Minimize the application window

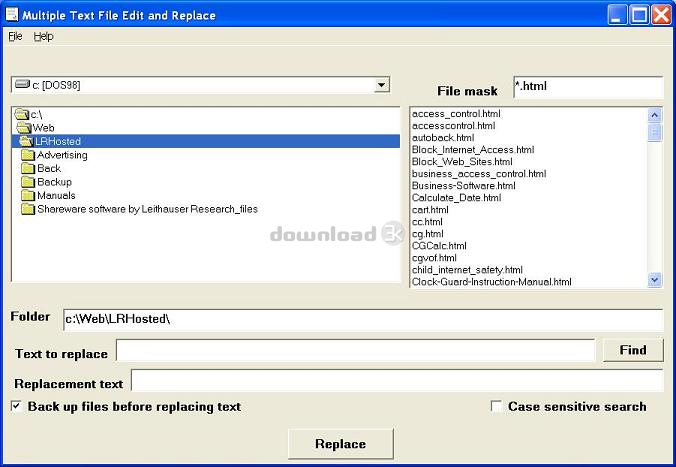click(x=617, y=15)
